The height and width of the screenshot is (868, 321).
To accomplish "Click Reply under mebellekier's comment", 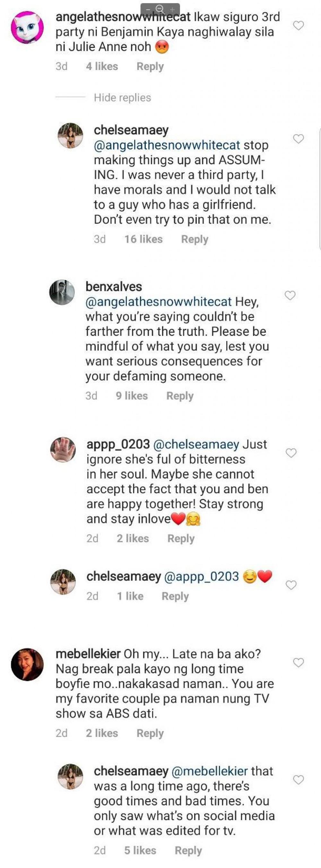I will pyautogui.click(x=150, y=733).
